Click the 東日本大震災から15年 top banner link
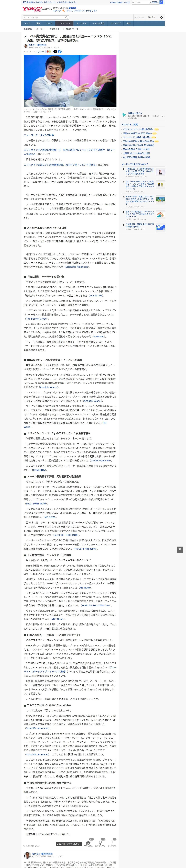186x868 pixels. tap(50, 2)
